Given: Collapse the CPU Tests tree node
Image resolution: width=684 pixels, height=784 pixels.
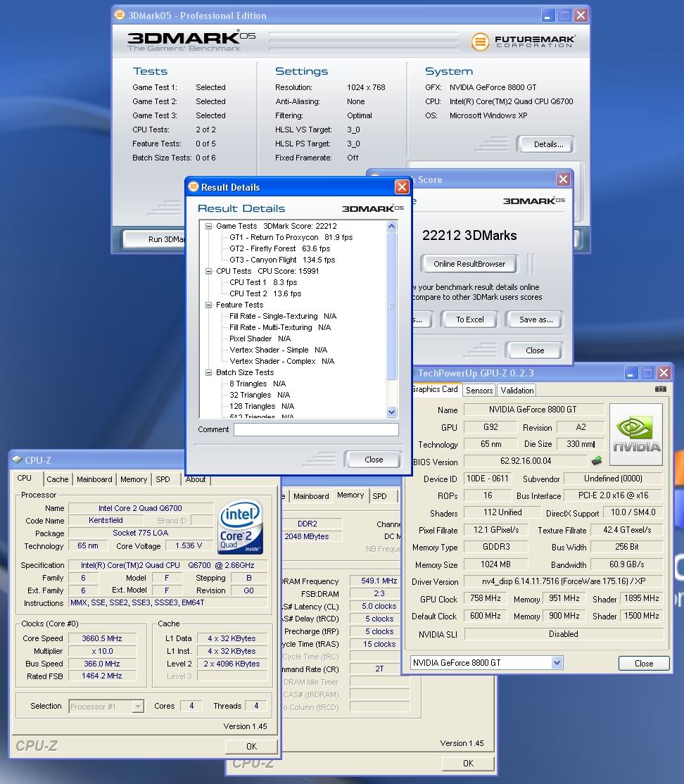Looking at the screenshot, I should click(x=208, y=271).
